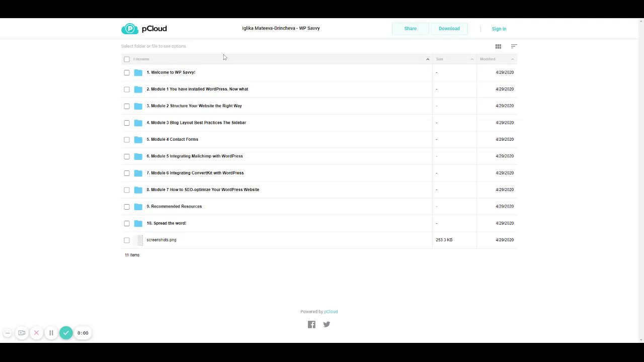Check the box for screenshots.png
Image resolution: width=644 pixels, height=362 pixels.
(127, 240)
